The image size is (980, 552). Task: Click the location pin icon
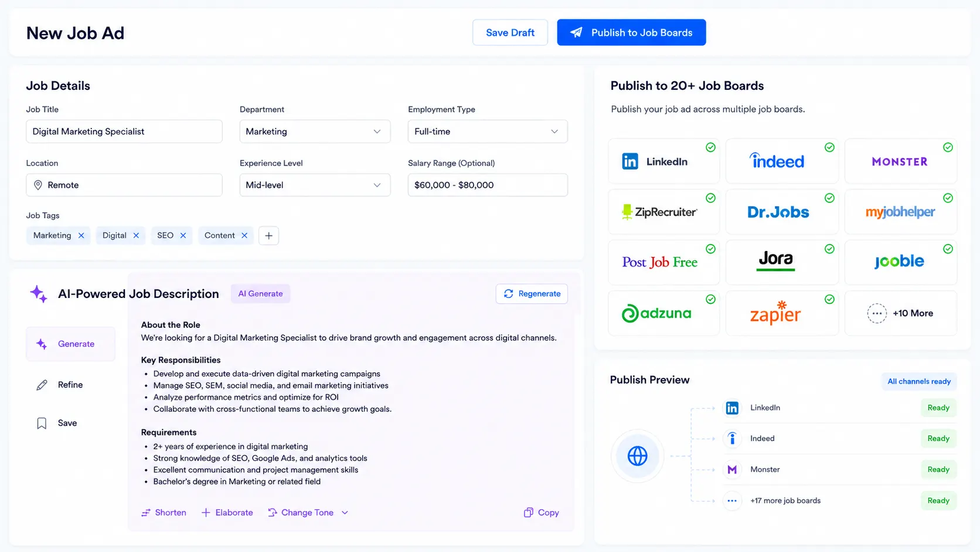tap(38, 185)
